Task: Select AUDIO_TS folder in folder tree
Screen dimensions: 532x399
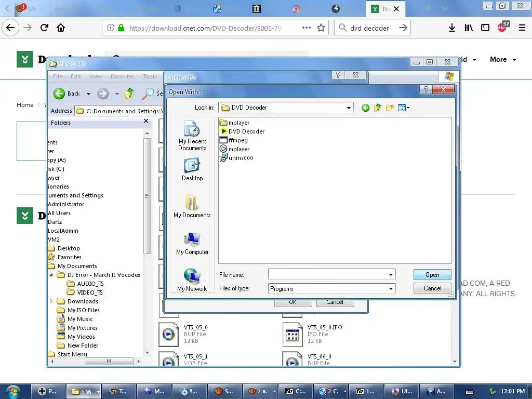Action: [86, 284]
